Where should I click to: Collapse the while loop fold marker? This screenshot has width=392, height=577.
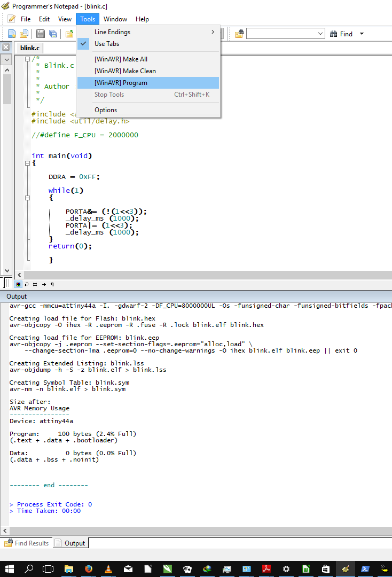pyautogui.click(x=27, y=198)
